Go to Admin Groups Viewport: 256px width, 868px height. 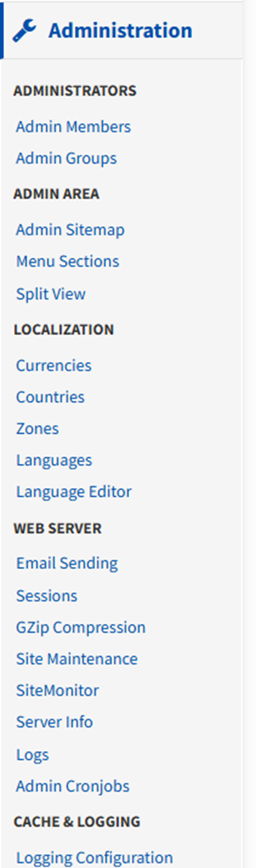[x=66, y=158]
